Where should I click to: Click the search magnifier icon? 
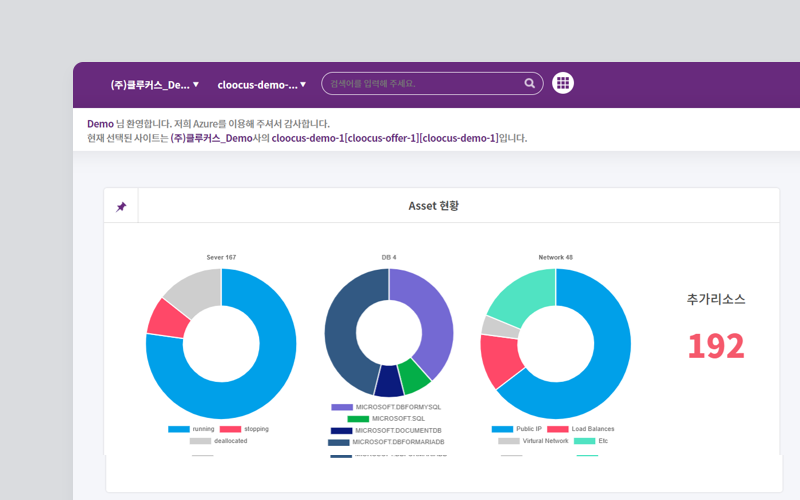[x=530, y=84]
